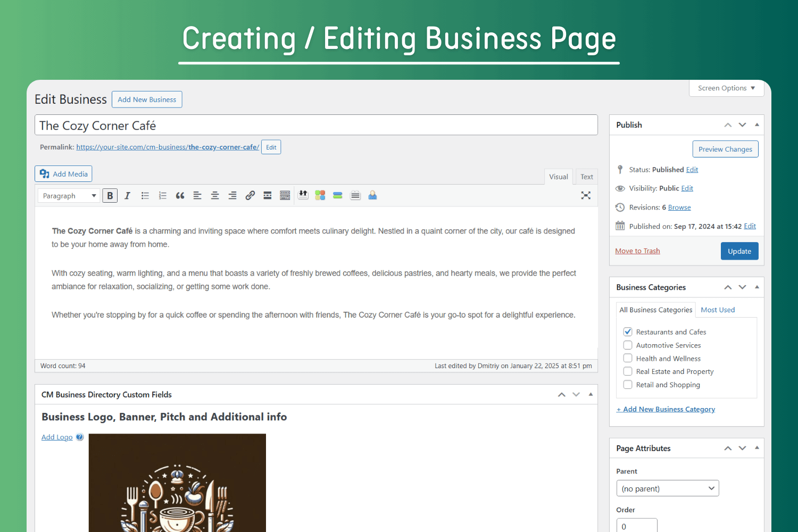The height and width of the screenshot is (532, 798).
Task: Insert a numbered list
Action: tap(162, 196)
